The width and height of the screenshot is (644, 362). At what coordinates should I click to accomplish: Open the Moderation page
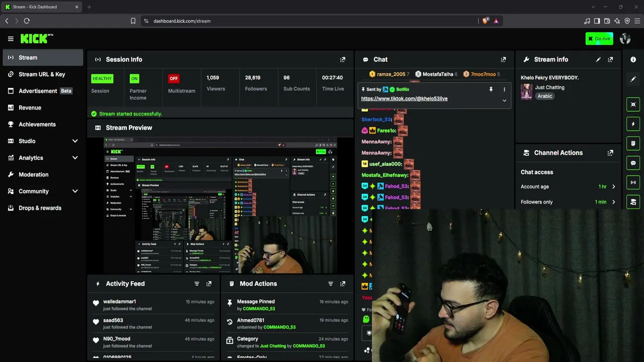pos(43,174)
